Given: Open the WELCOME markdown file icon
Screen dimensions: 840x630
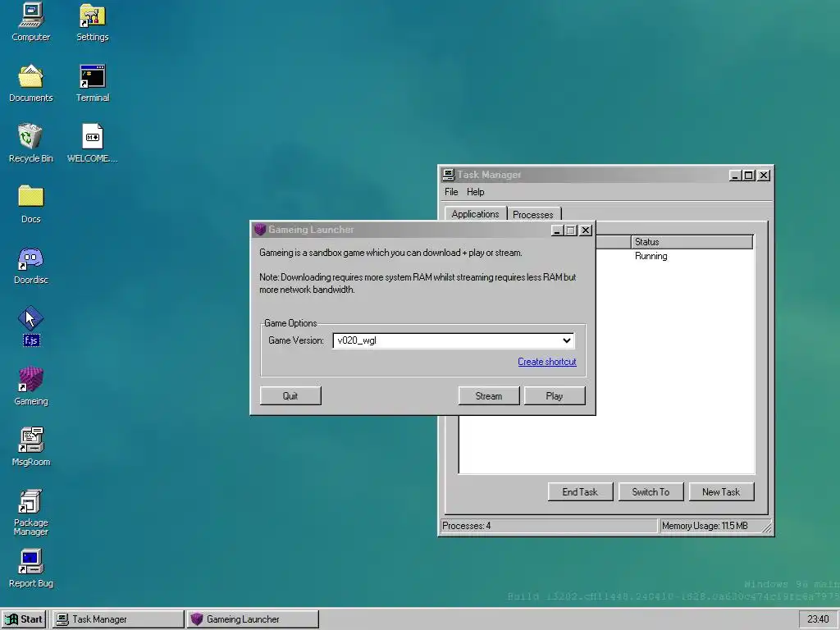Looking at the screenshot, I should coord(92,144).
